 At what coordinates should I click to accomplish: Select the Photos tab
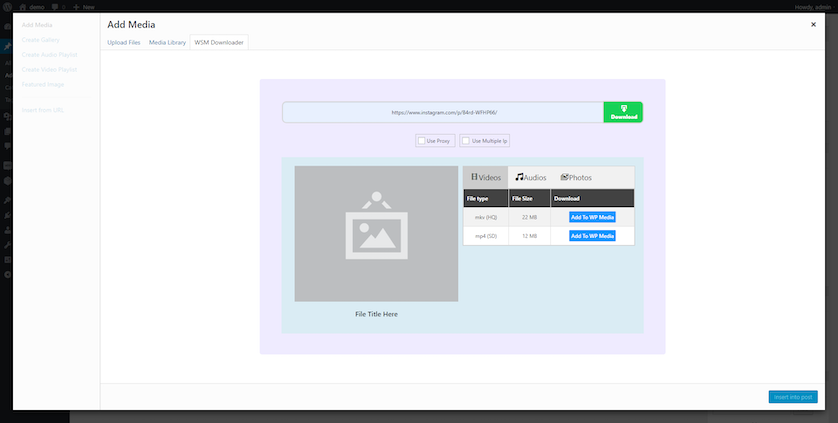pyautogui.click(x=576, y=177)
